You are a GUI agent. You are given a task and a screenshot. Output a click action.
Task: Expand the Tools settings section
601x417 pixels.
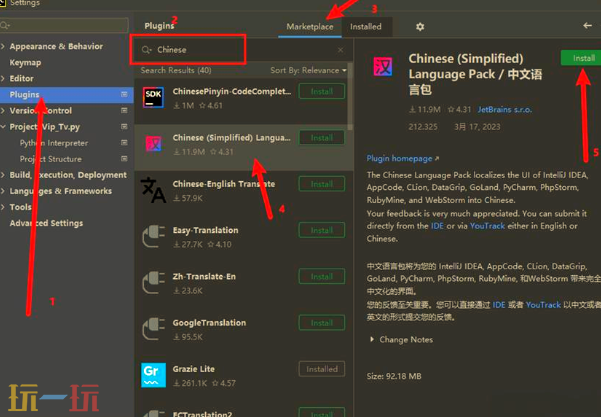pyautogui.click(x=3, y=207)
